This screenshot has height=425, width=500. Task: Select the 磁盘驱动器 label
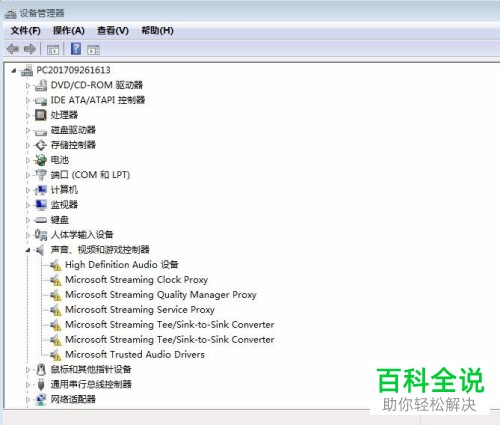coord(73,130)
